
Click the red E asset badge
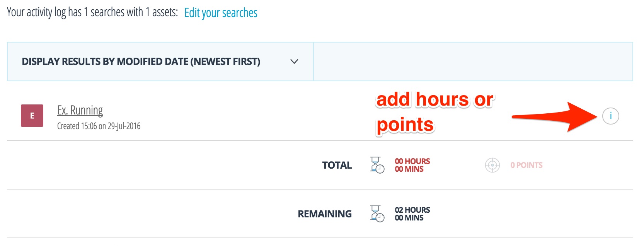[32, 116]
